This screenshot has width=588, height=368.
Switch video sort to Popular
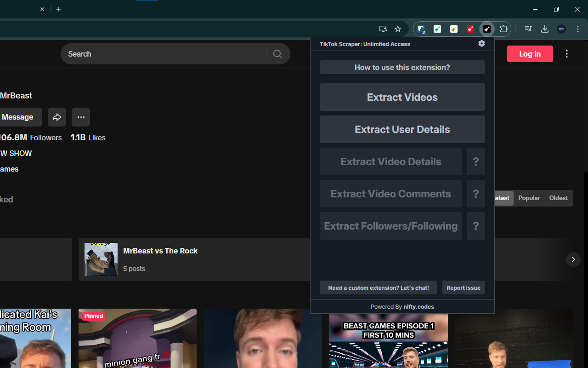(x=529, y=198)
